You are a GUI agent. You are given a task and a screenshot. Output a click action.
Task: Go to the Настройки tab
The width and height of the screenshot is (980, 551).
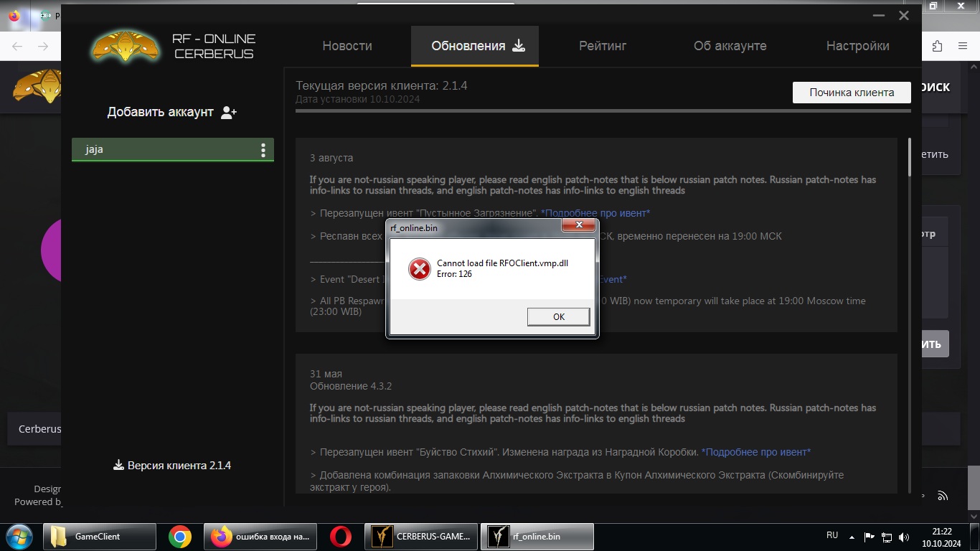[x=857, y=46]
